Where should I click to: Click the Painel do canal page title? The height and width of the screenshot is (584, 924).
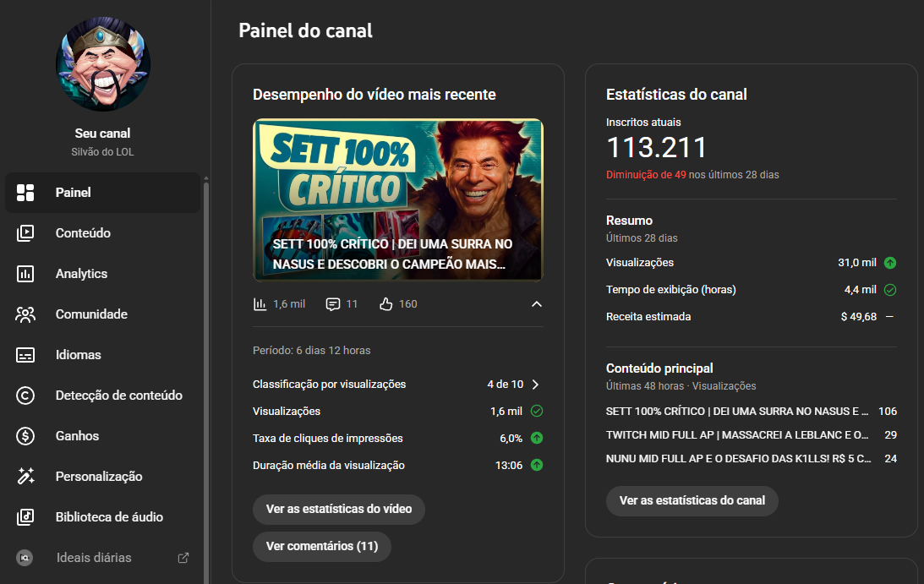(305, 30)
